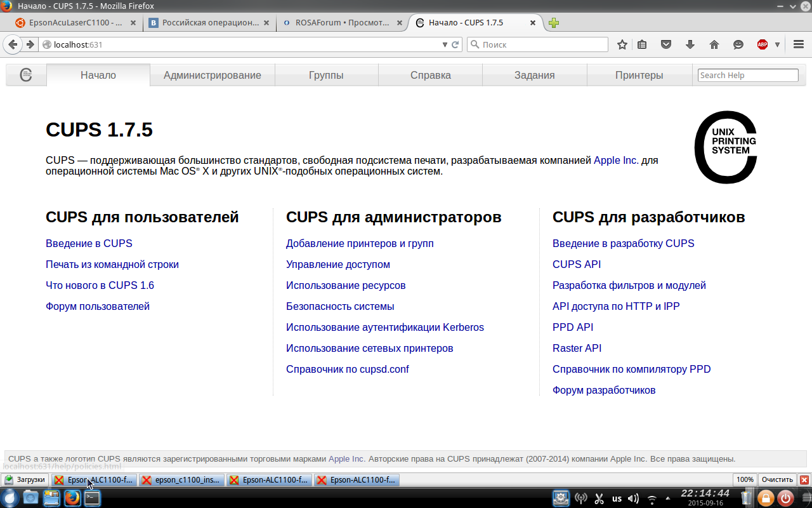Open the network signal tray icon
Image resolution: width=812 pixels, height=508 pixels.
580,498
